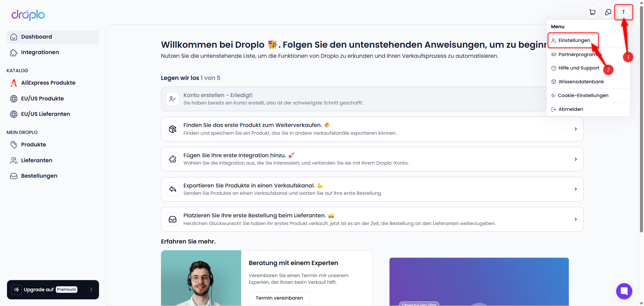
Task: Open the chat support bubble
Action: [624, 291]
